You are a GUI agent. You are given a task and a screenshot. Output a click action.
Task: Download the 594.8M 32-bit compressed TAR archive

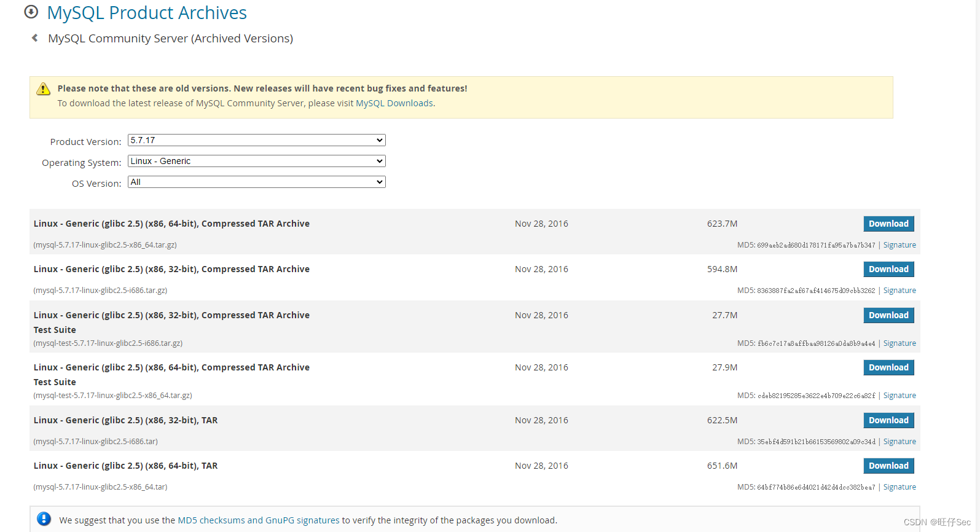pos(888,269)
